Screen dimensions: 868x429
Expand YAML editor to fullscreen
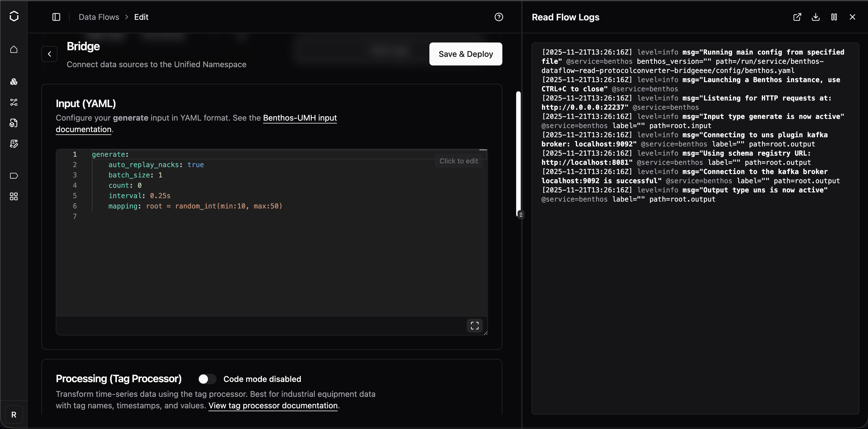click(474, 325)
